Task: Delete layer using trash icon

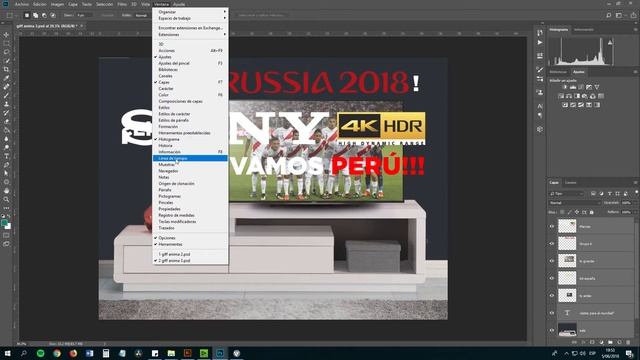Action: (x=628, y=342)
